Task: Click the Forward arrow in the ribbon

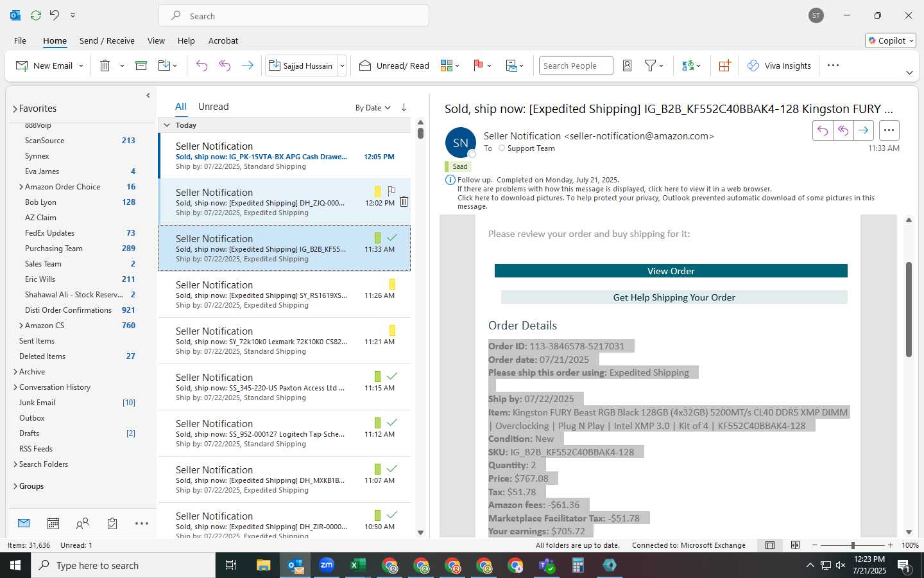Action: click(x=247, y=66)
